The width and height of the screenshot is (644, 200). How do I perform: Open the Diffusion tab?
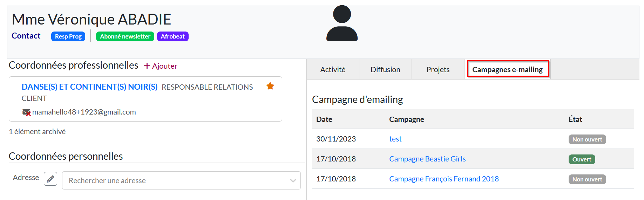(x=385, y=69)
